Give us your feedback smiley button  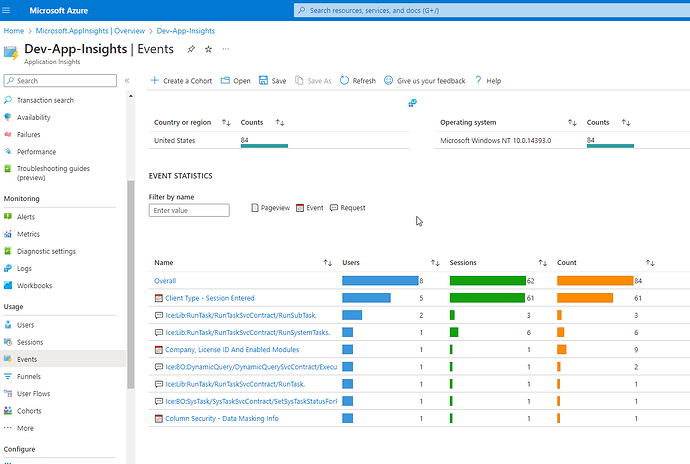[x=425, y=81]
